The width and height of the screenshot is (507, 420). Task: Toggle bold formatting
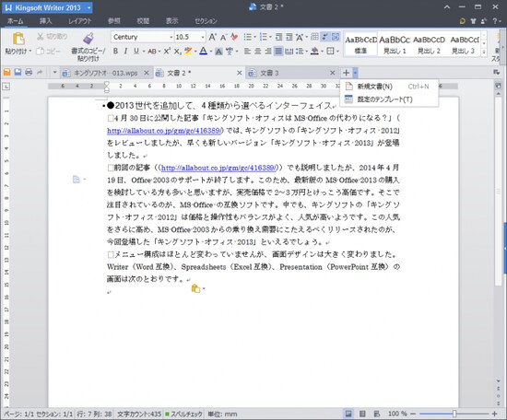115,51
